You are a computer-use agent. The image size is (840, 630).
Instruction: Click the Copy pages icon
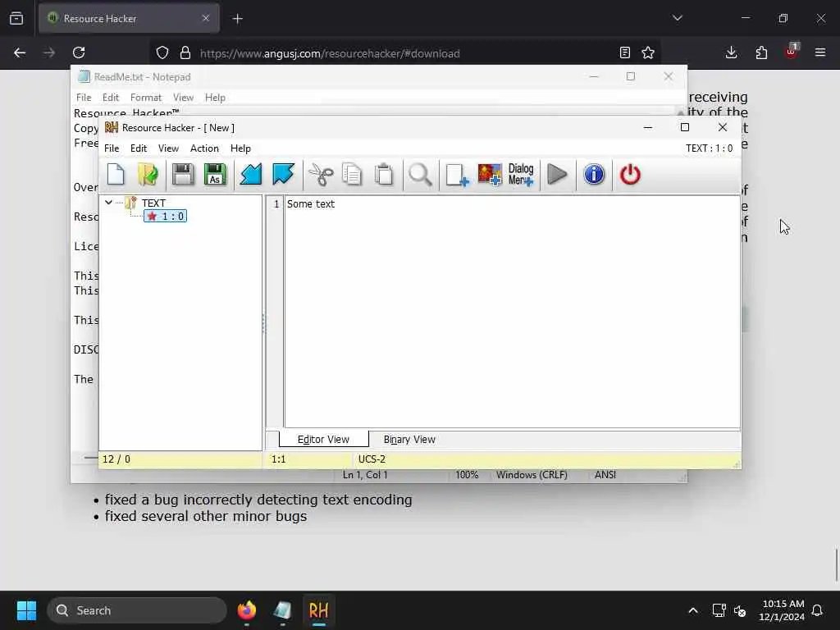point(352,175)
